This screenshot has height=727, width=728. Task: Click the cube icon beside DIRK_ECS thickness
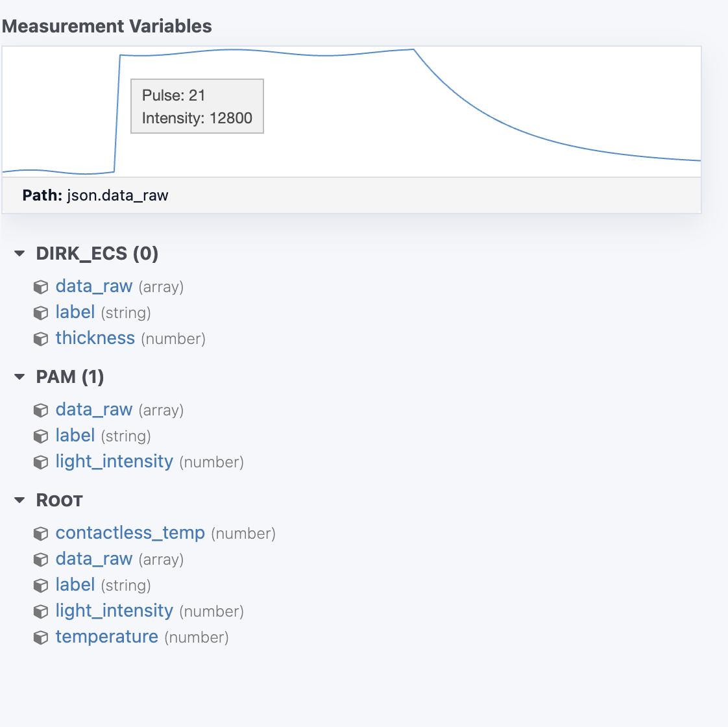[41, 339]
